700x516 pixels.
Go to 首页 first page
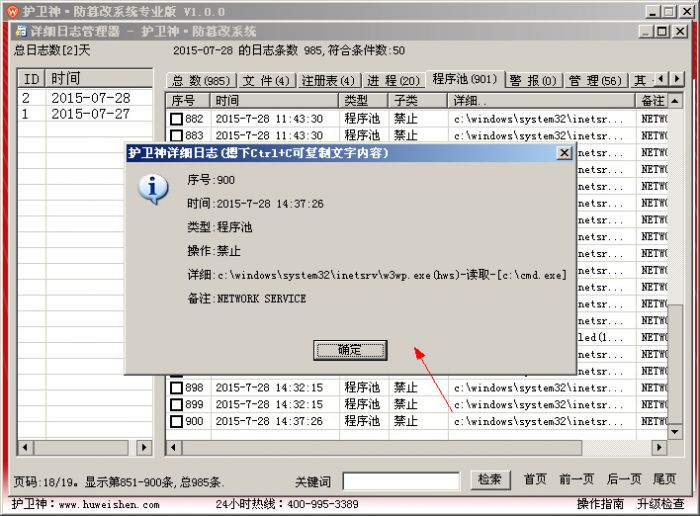click(535, 479)
